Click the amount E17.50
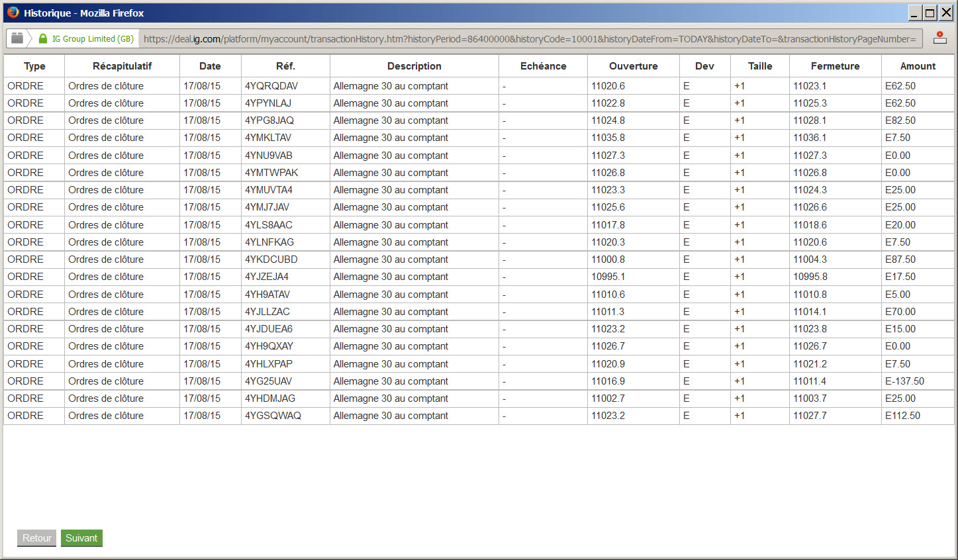 [x=900, y=277]
